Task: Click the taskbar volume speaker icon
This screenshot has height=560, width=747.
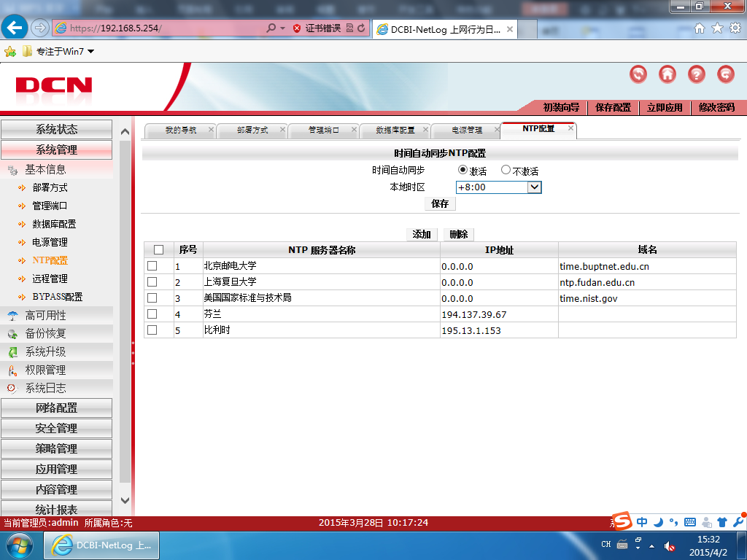Action: tap(670, 546)
